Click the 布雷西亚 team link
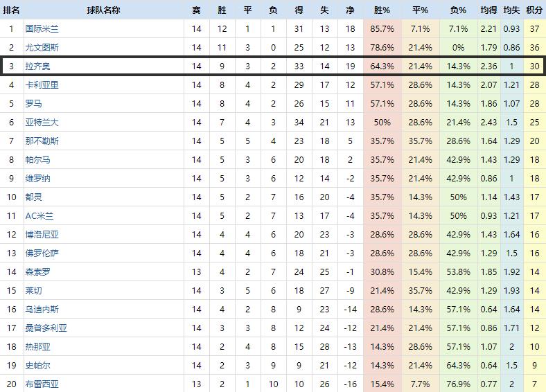546x392 pixels. [x=42, y=384]
